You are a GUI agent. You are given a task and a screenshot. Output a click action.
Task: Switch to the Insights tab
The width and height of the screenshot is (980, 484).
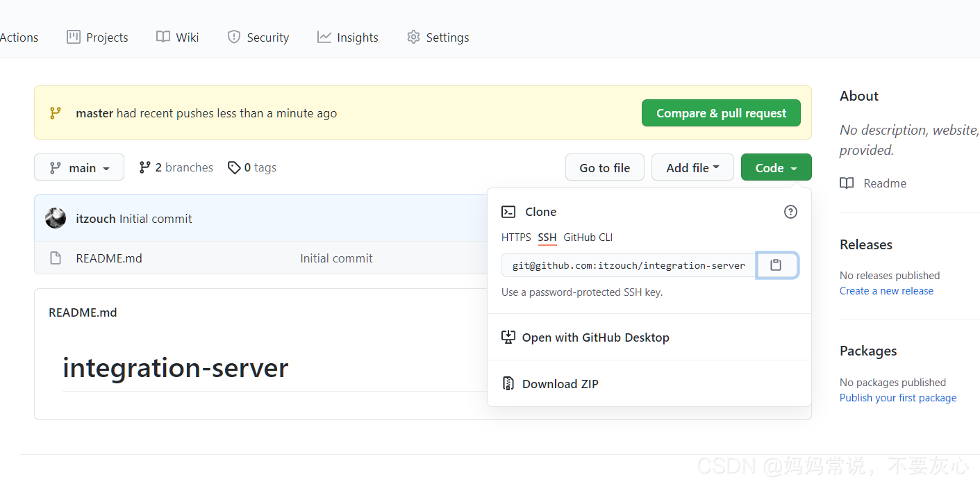[347, 37]
